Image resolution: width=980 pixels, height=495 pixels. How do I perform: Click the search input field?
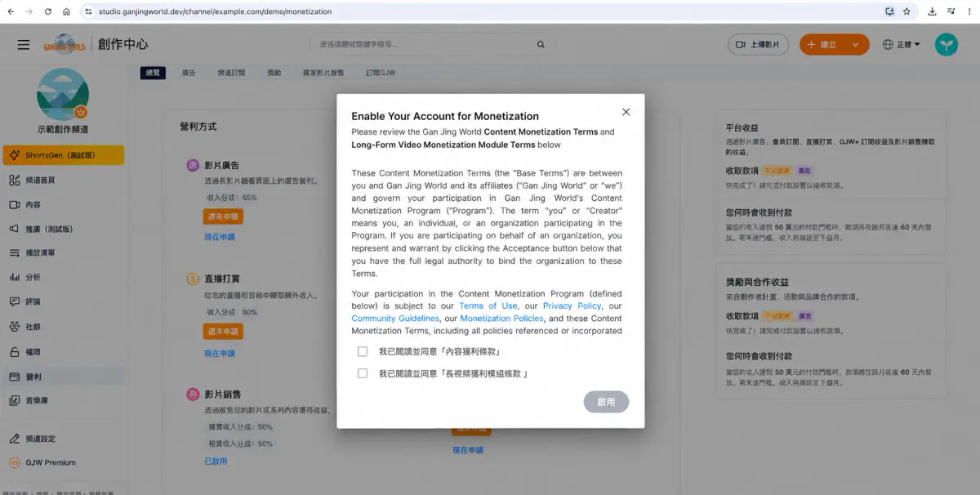coord(423,44)
